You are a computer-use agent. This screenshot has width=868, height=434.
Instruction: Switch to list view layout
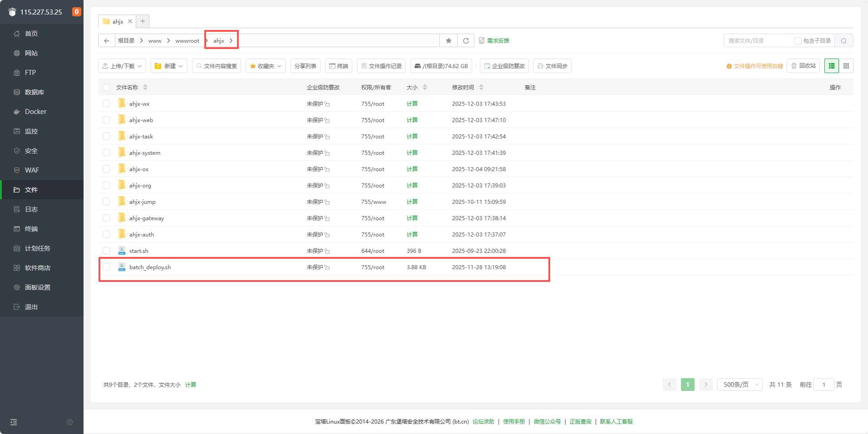point(832,66)
